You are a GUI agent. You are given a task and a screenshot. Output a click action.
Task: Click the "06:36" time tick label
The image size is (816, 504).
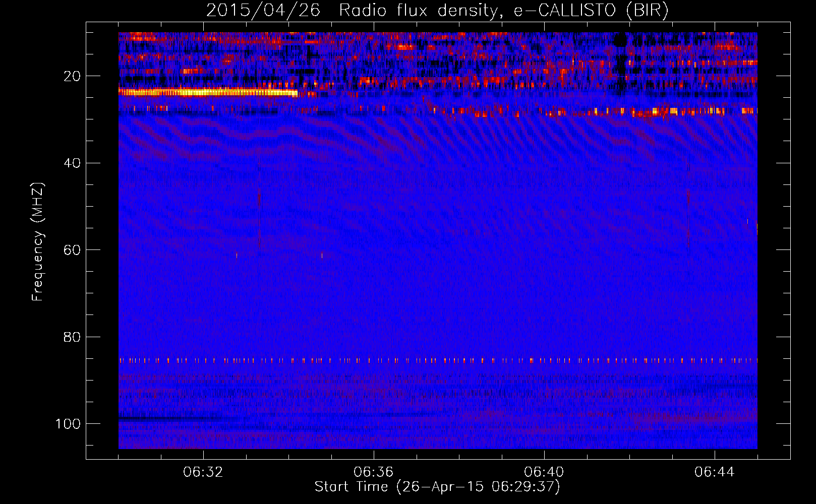pos(374,472)
